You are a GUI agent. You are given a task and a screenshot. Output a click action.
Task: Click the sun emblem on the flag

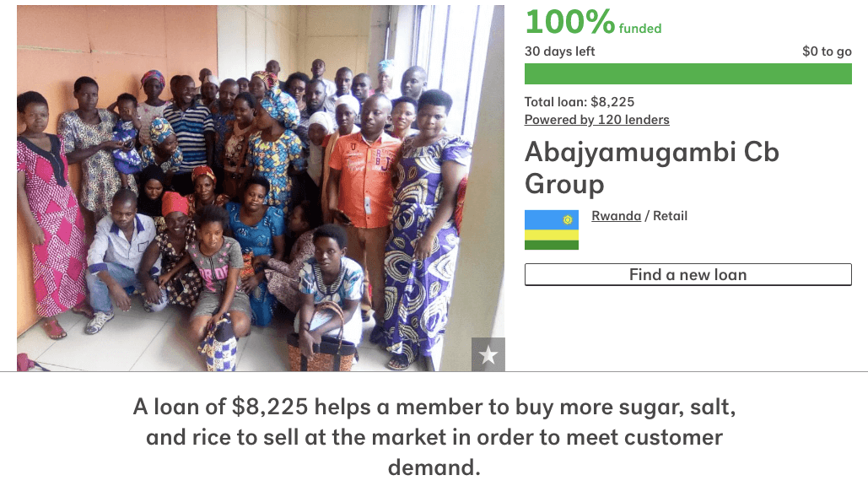tap(568, 219)
